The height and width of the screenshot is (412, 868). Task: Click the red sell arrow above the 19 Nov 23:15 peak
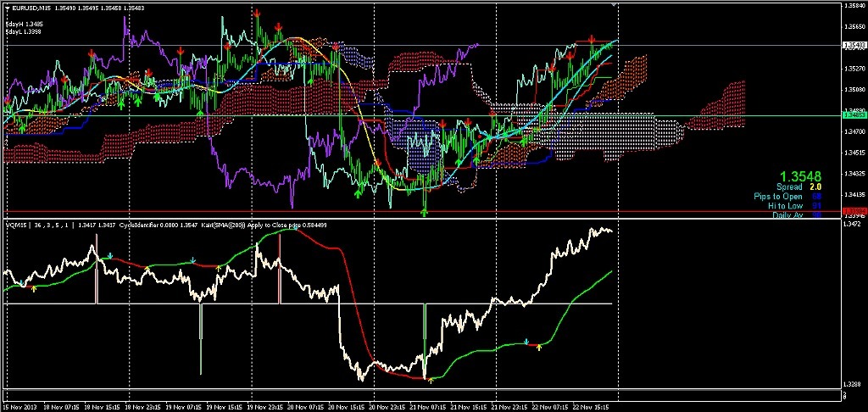pos(256,13)
